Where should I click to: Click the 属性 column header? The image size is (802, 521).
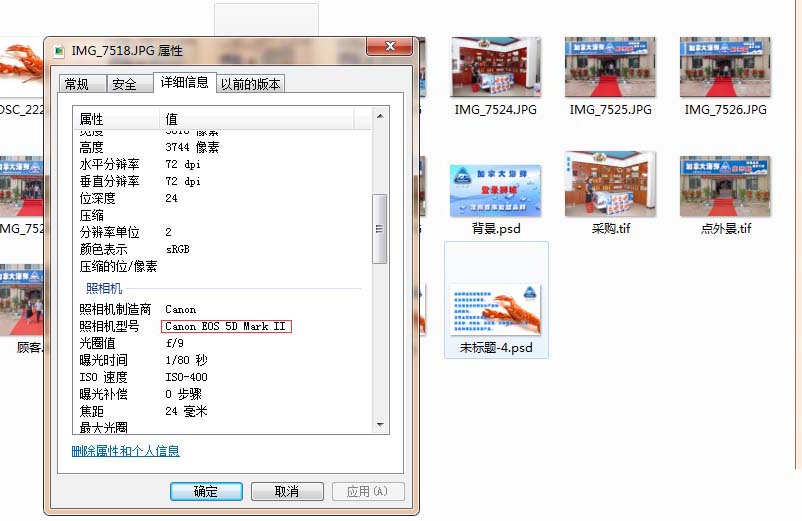coord(117,119)
